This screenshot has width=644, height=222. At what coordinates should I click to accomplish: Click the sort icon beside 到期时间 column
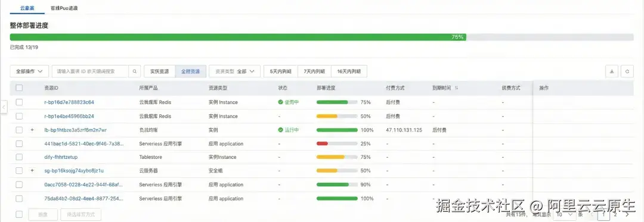pyautogui.click(x=456, y=88)
